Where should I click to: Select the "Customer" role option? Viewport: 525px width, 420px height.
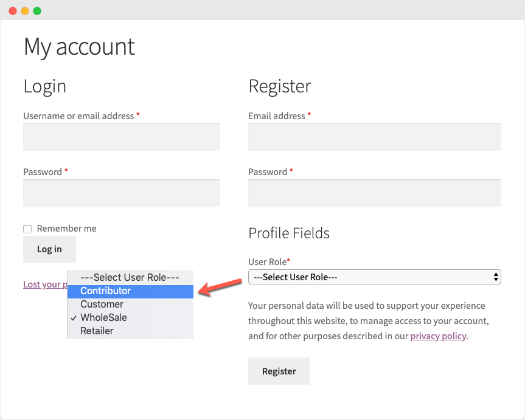coord(102,304)
